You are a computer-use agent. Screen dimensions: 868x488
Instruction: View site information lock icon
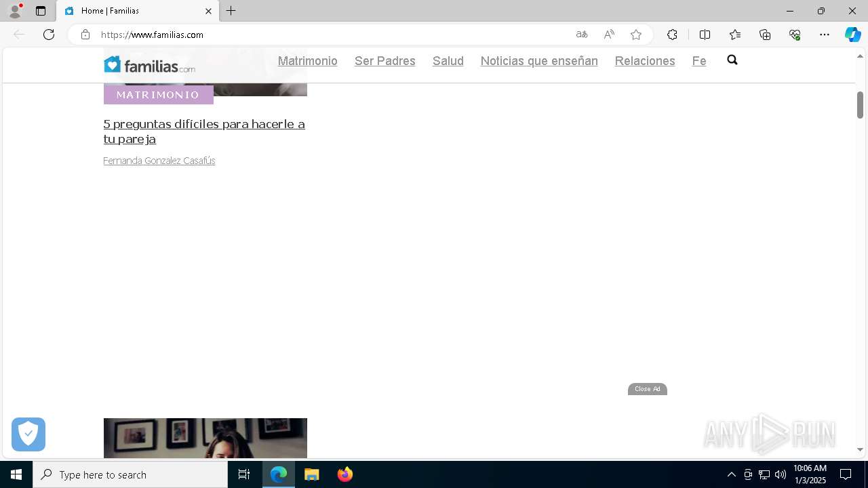(x=85, y=35)
